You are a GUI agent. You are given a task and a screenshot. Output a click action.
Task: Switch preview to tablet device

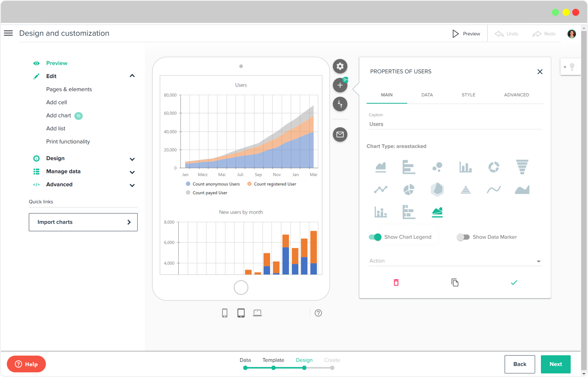241,313
